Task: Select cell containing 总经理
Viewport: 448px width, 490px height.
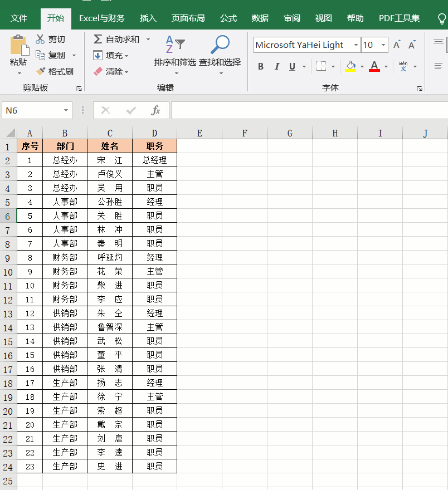Action: tap(154, 160)
